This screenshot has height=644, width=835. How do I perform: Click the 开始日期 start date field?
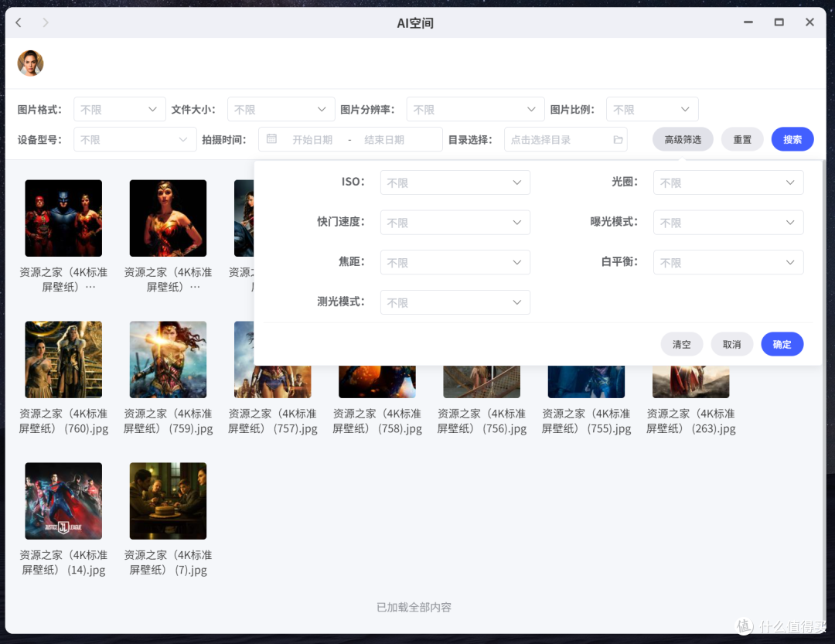tap(312, 140)
